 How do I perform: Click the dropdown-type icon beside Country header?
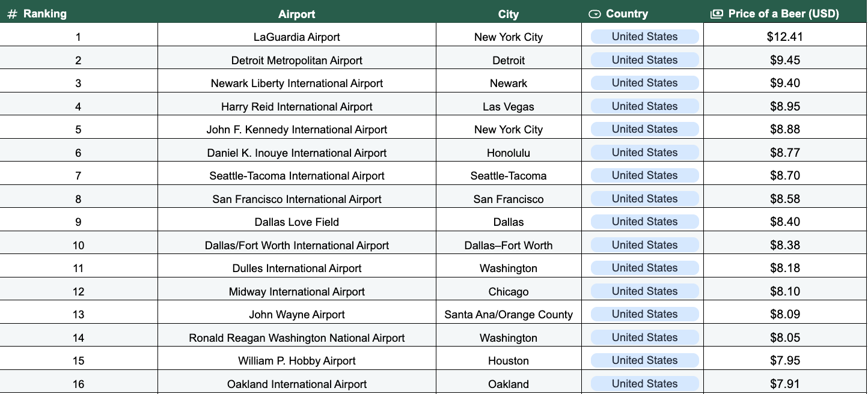(594, 14)
